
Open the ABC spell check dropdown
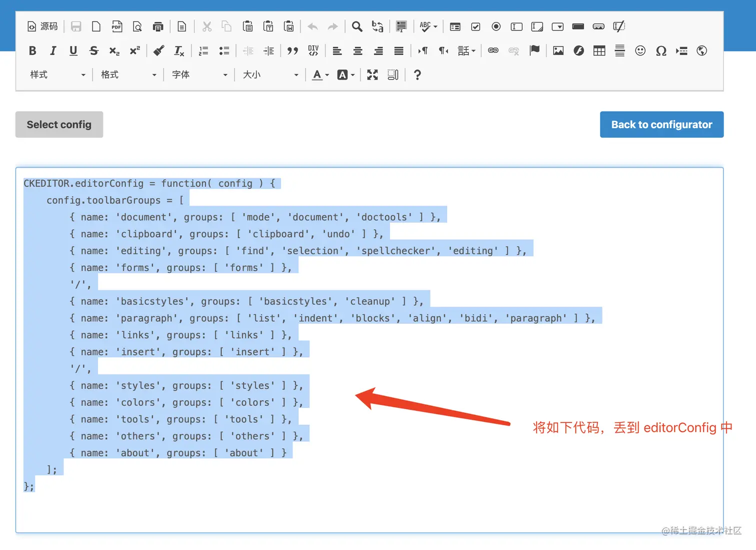click(428, 27)
